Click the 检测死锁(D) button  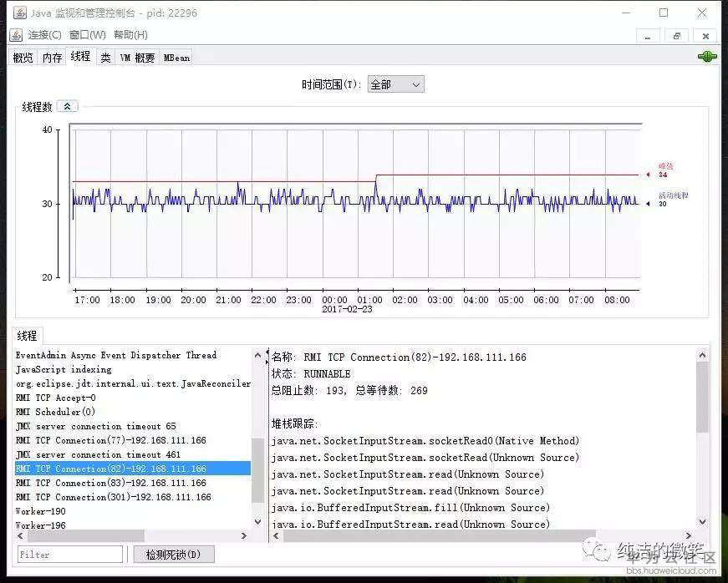[174, 555]
